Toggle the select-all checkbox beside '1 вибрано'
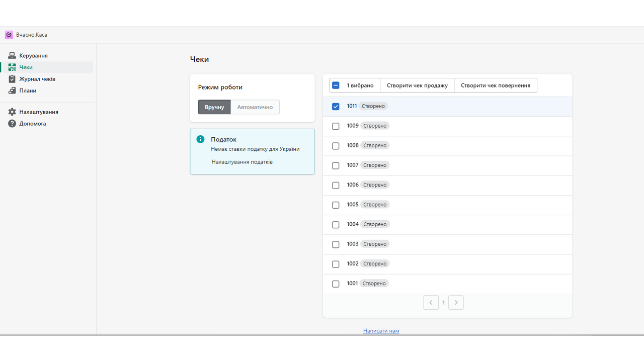The height and width of the screenshot is (362, 644). (336, 85)
